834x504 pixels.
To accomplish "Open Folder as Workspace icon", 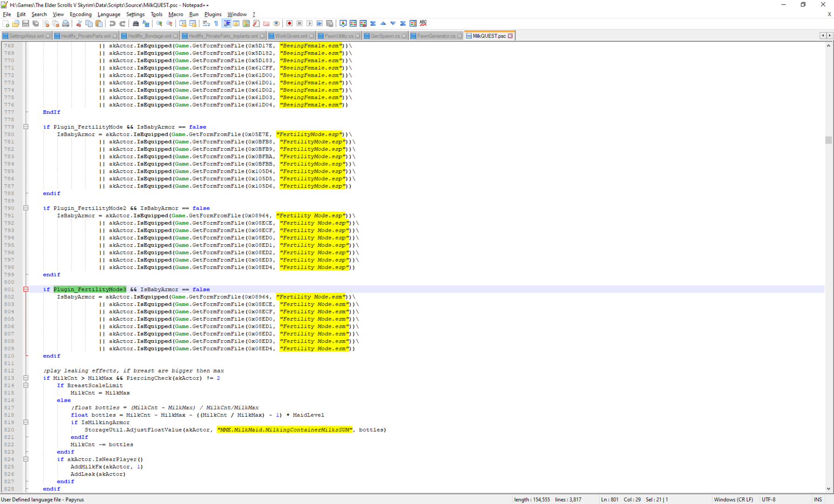I will tap(266, 23).
